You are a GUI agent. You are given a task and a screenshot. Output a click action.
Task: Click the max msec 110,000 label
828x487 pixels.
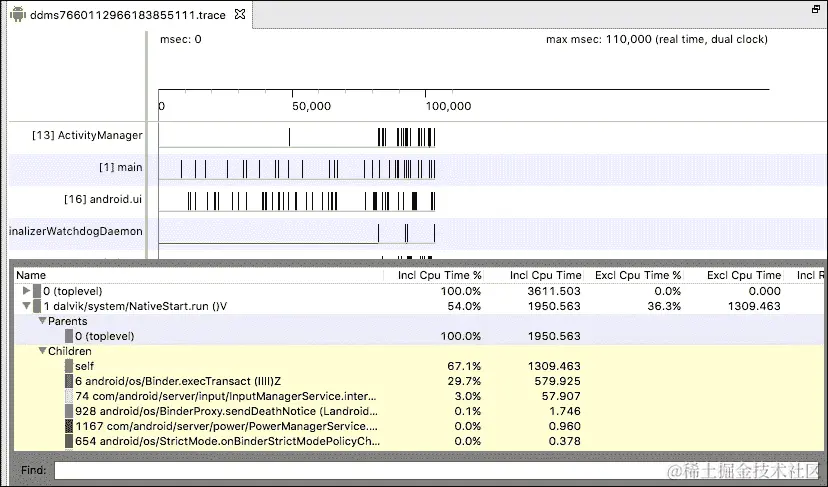(656, 39)
